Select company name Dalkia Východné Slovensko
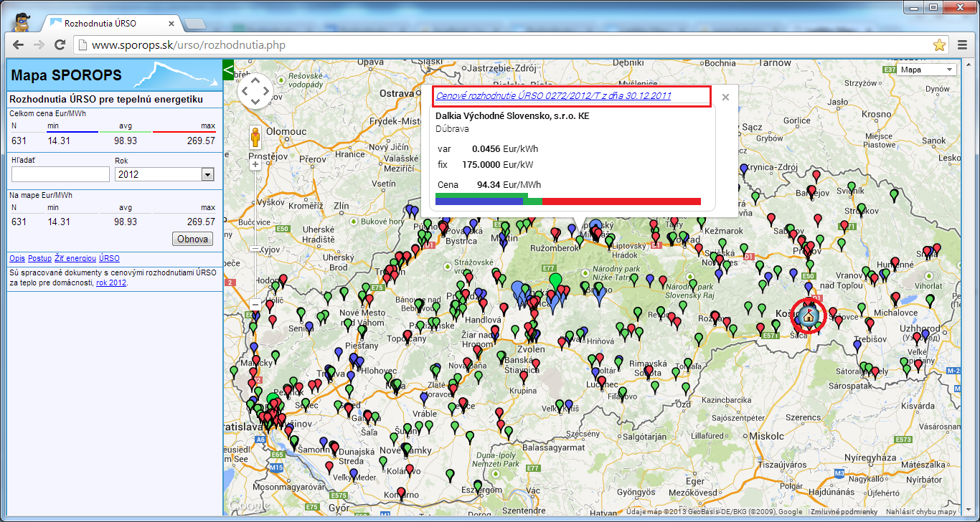980x522 pixels. [512, 115]
